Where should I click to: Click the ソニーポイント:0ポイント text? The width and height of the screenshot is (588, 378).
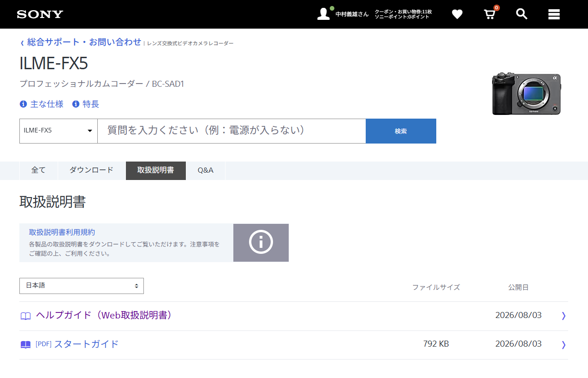tap(402, 17)
